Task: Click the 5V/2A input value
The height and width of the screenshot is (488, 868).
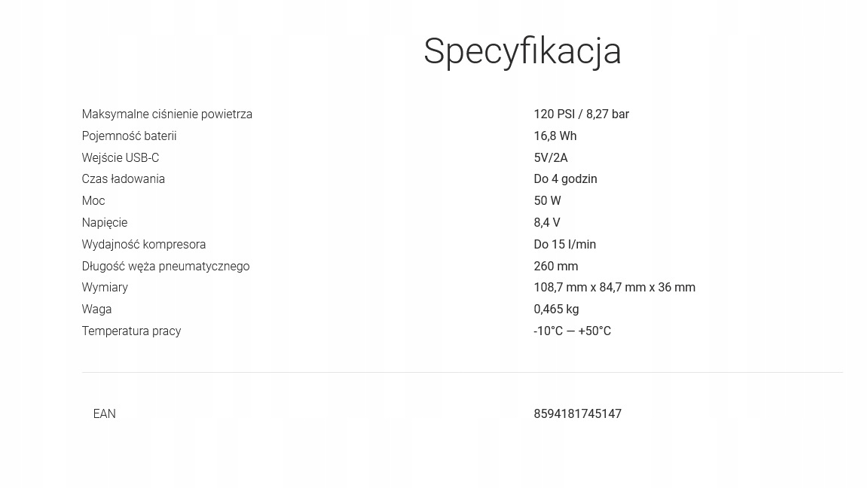Action: pyautogui.click(x=550, y=158)
